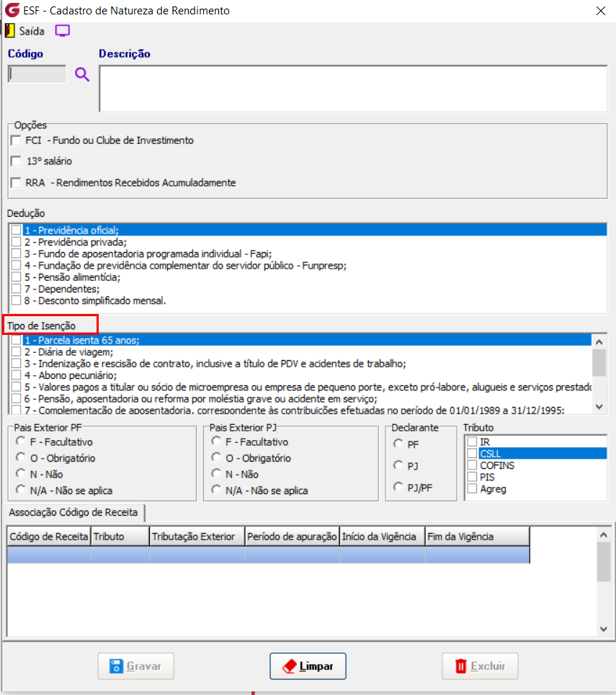This screenshot has width=616, height=695.
Task: Click the magnifier search icon next to Código
Action: click(x=82, y=74)
